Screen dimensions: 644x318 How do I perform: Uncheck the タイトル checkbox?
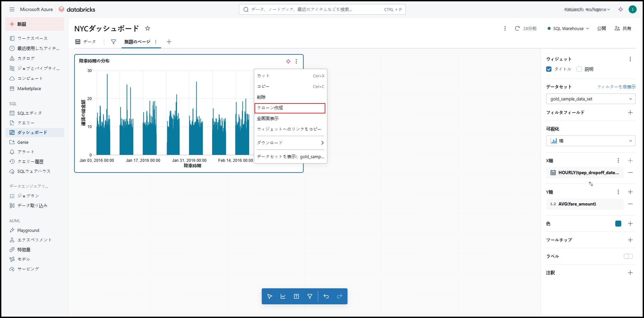(x=549, y=69)
